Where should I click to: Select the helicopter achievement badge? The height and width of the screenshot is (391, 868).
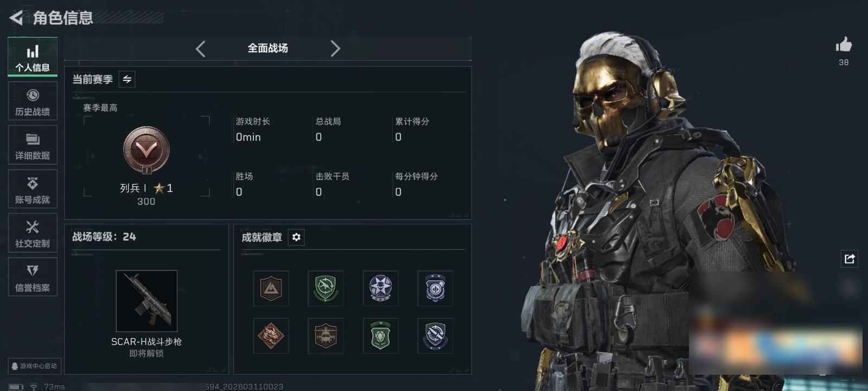tap(326, 336)
